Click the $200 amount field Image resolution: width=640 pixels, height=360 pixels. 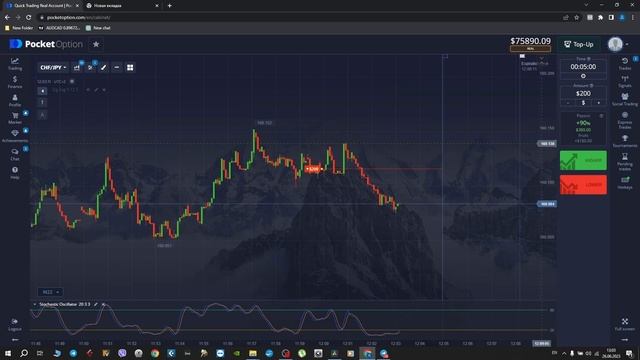(x=583, y=93)
